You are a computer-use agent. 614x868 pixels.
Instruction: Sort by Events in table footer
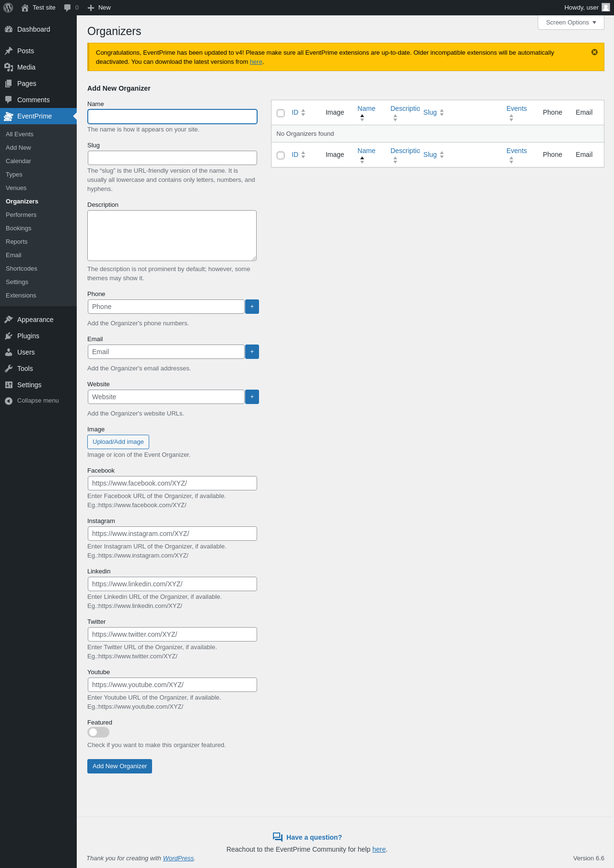coord(517,155)
